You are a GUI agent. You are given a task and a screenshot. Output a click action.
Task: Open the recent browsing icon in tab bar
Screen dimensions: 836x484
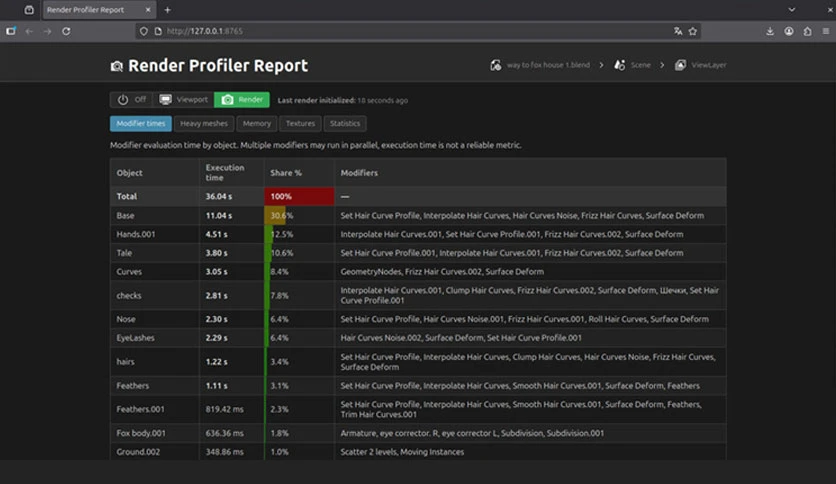(x=29, y=10)
